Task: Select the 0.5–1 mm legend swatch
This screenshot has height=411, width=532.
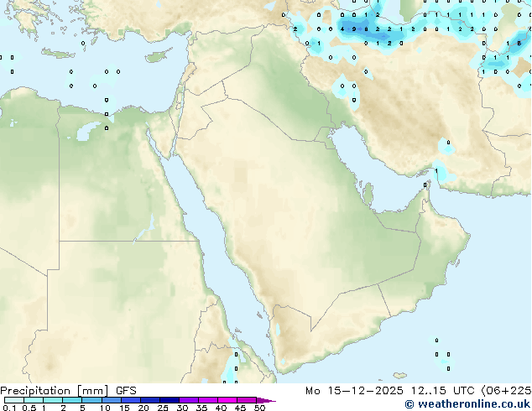Action: 34,400
